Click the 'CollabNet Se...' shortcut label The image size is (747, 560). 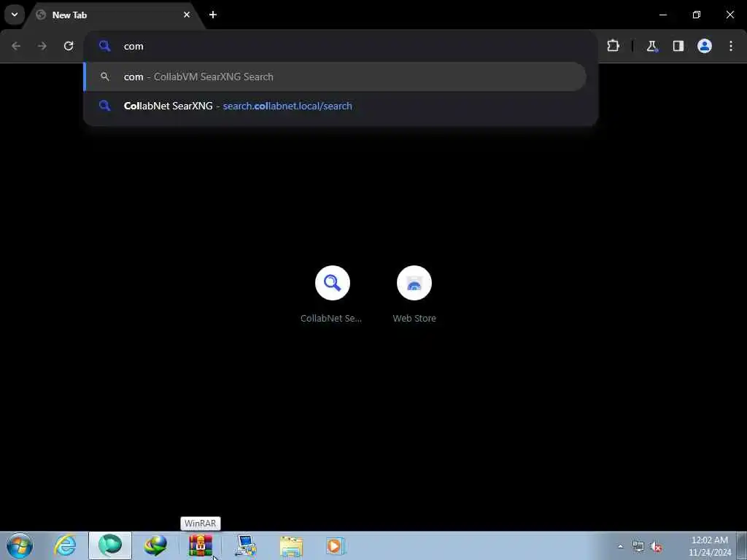(x=331, y=318)
